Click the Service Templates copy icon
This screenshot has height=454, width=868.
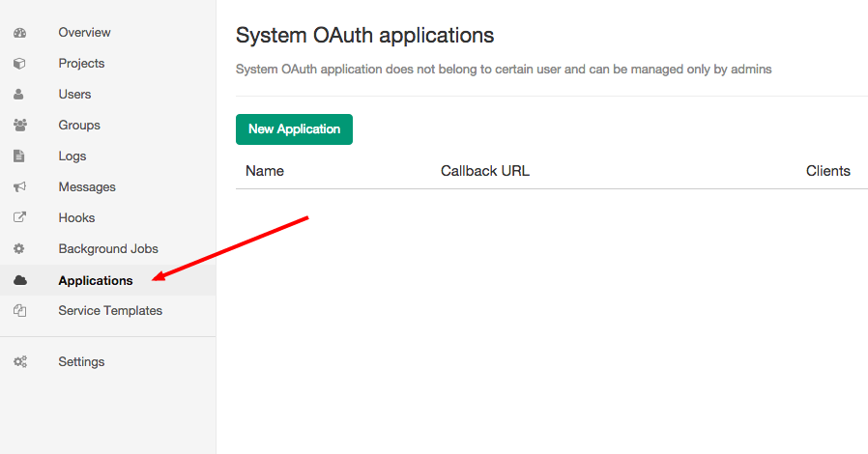[x=19, y=311]
